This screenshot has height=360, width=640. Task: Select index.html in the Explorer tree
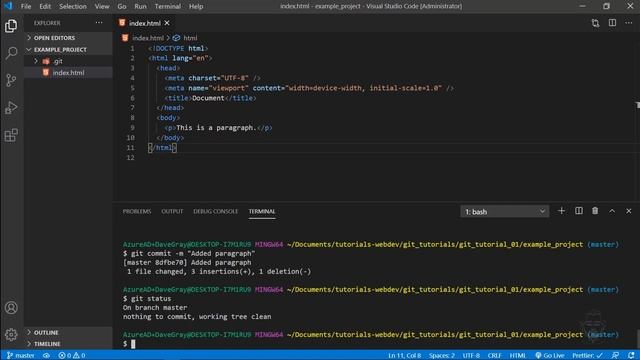tap(68, 73)
